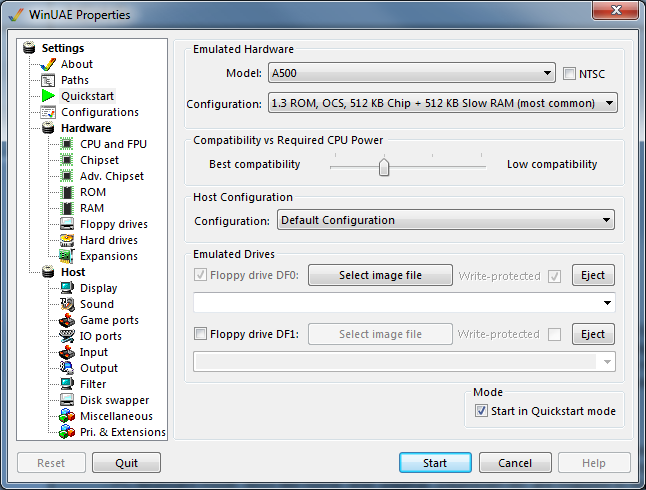Click the About checkmark icon in tree

click(x=48, y=64)
